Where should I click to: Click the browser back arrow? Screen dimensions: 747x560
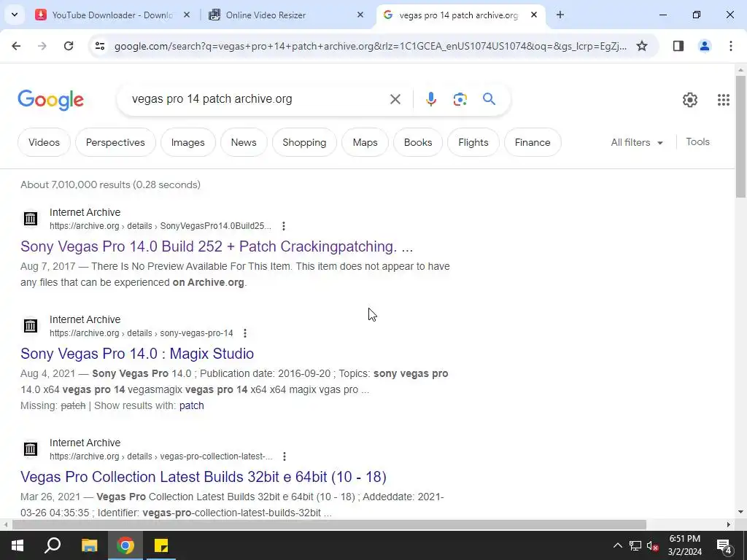pyautogui.click(x=16, y=46)
